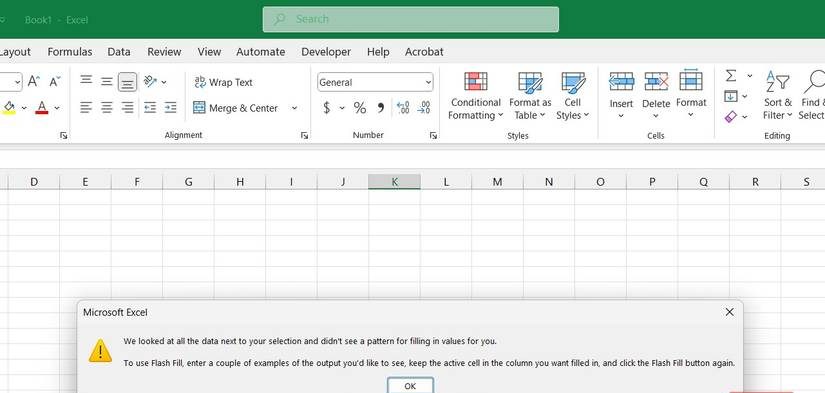This screenshot has height=393, width=825.
Task: Switch to the Data tab
Action: (119, 52)
